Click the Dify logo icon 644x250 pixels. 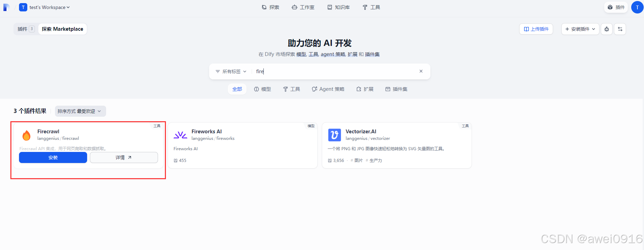tap(6, 7)
